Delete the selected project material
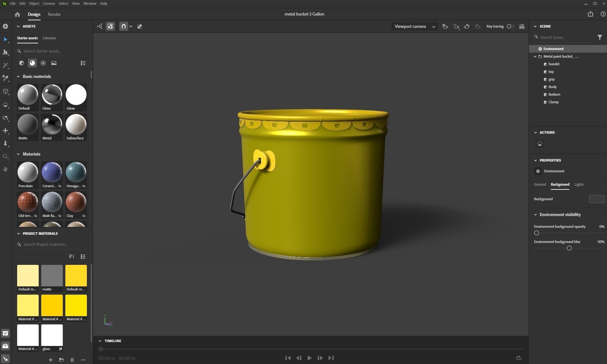 [x=72, y=360]
